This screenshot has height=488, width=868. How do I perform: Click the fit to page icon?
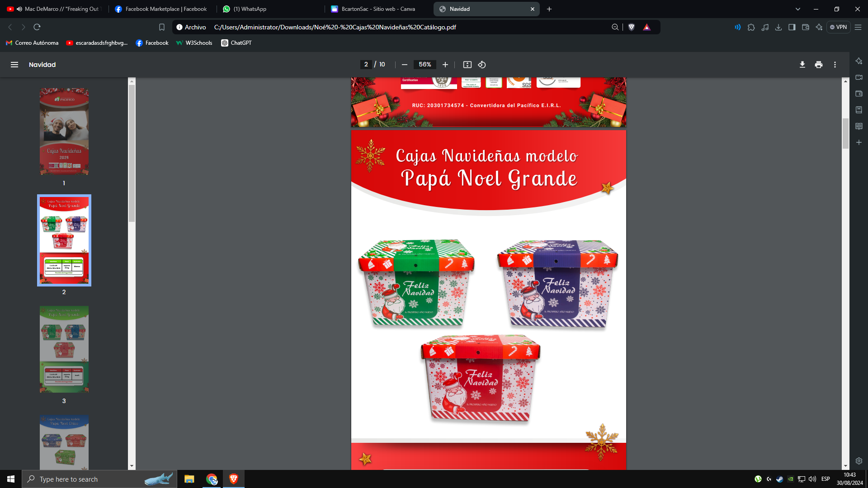pos(467,65)
